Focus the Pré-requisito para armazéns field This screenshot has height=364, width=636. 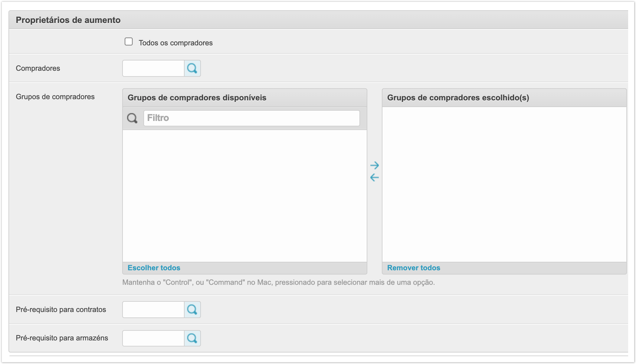point(153,338)
